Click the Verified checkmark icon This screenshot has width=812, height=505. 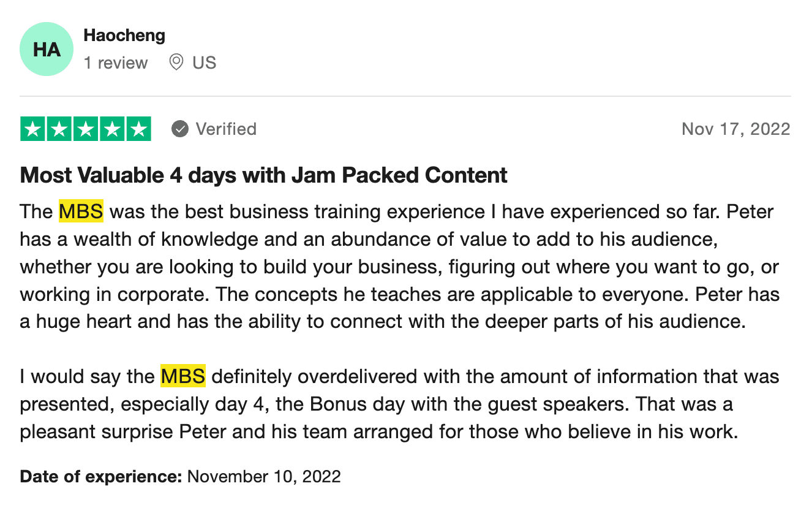point(179,129)
